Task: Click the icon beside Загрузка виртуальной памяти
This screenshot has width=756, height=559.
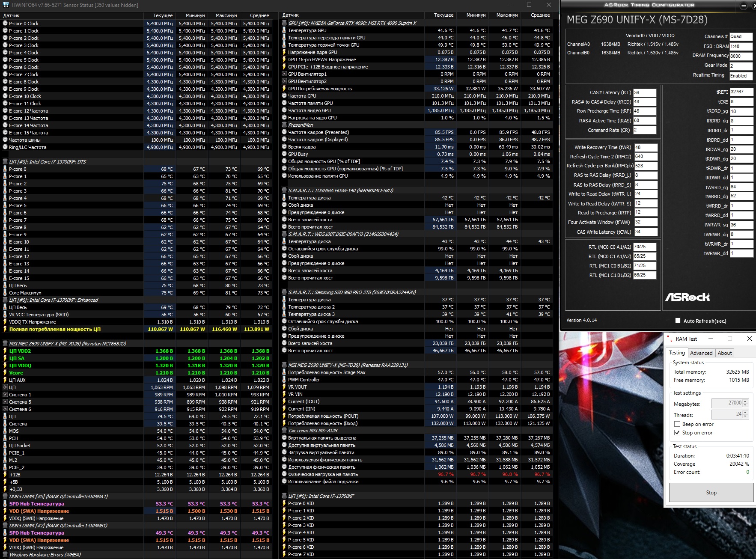Action: pos(284,452)
